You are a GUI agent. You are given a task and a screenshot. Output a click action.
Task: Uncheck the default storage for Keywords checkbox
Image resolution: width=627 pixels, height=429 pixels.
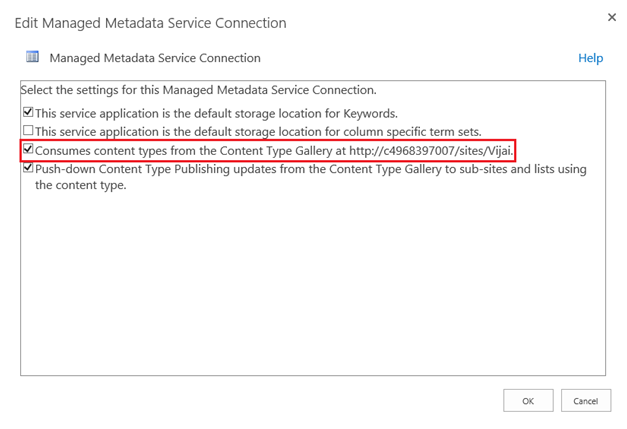(x=28, y=112)
